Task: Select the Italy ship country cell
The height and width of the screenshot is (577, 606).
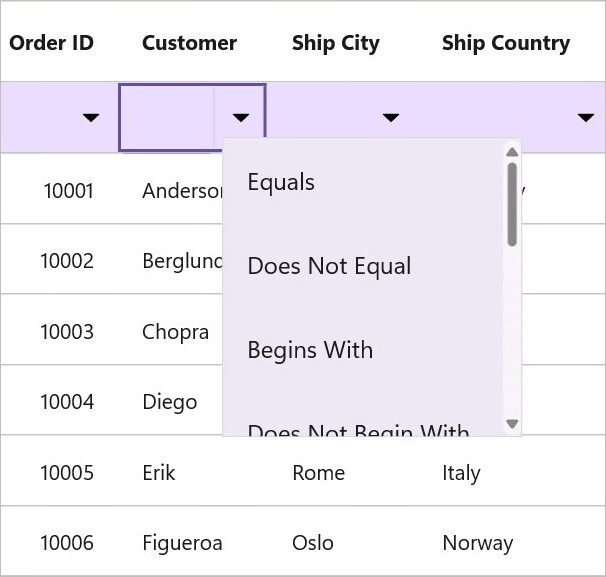Action: click(461, 473)
